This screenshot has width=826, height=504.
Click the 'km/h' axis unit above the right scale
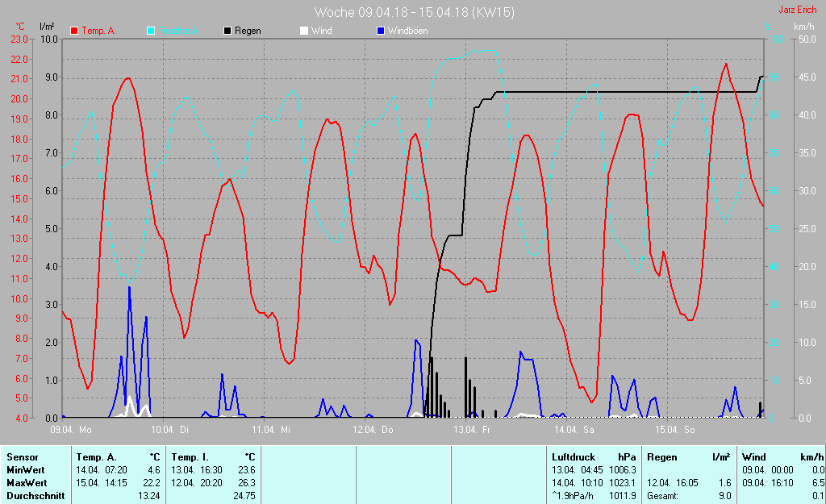[804, 27]
